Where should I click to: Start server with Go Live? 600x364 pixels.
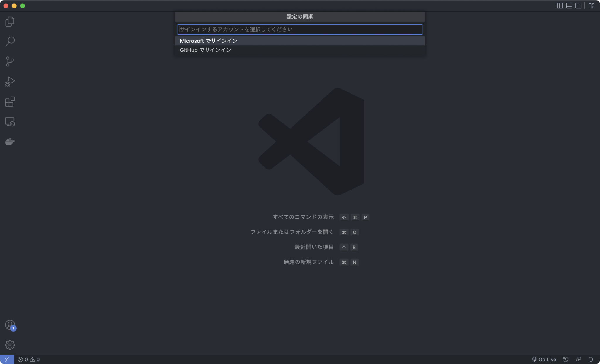coord(544,359)
